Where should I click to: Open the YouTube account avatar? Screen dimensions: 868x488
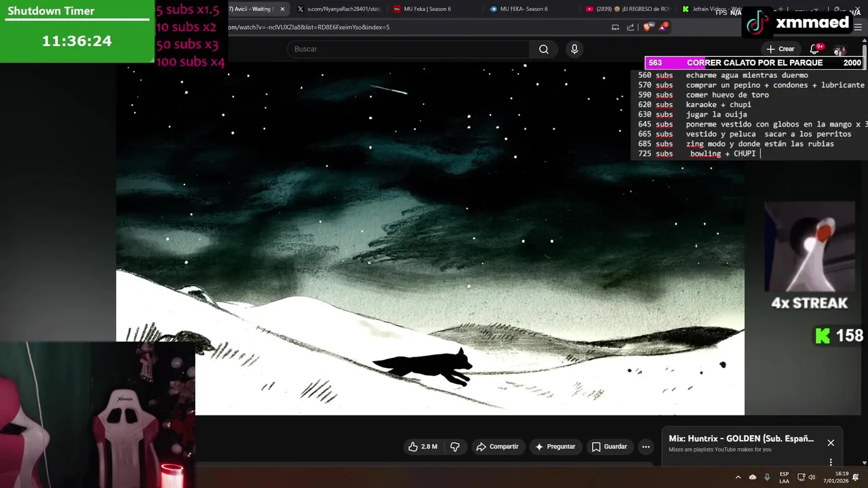840,49
